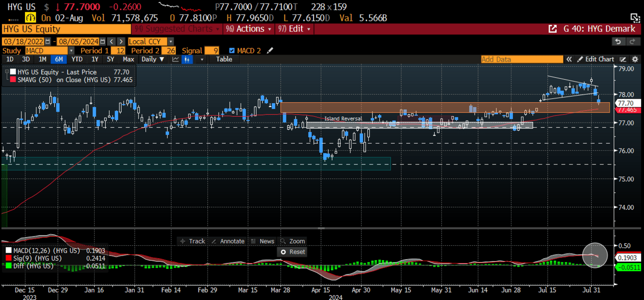This screenshot has width=644, height=300.
Task: Click the Signal value field
Action: [212, 50]
